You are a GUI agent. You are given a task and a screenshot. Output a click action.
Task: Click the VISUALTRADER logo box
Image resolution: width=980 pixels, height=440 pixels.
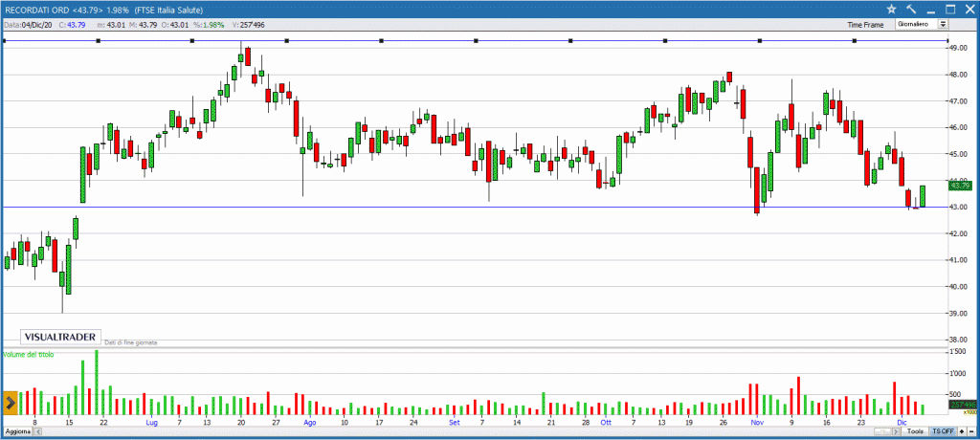click(60, 337)
